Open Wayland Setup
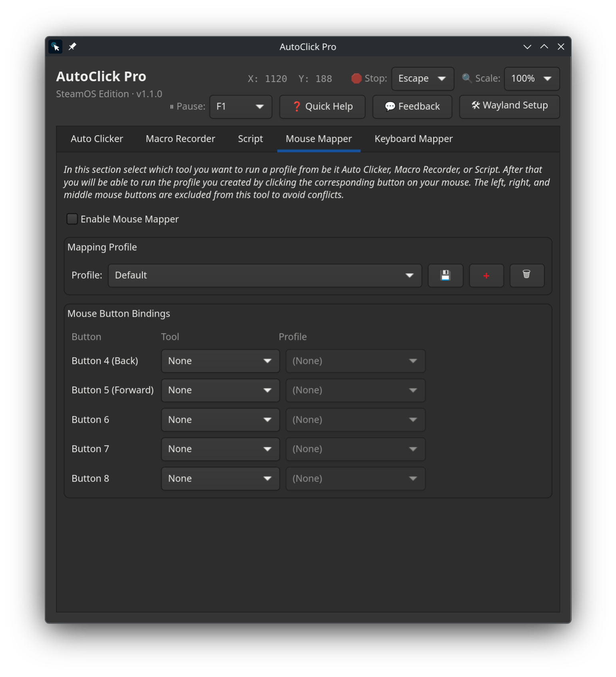The height and width of the screenshot is (677, 616). [x=509, y=106]
